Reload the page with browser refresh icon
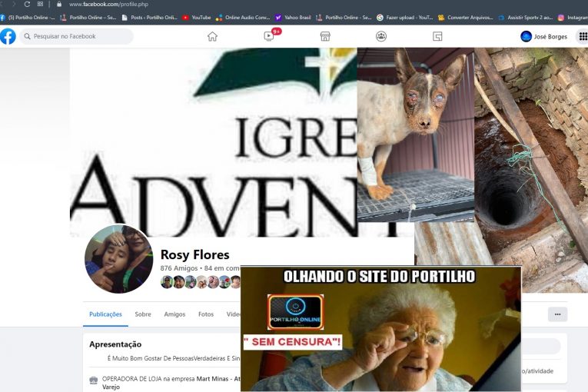588x392 pixels. 28,5
